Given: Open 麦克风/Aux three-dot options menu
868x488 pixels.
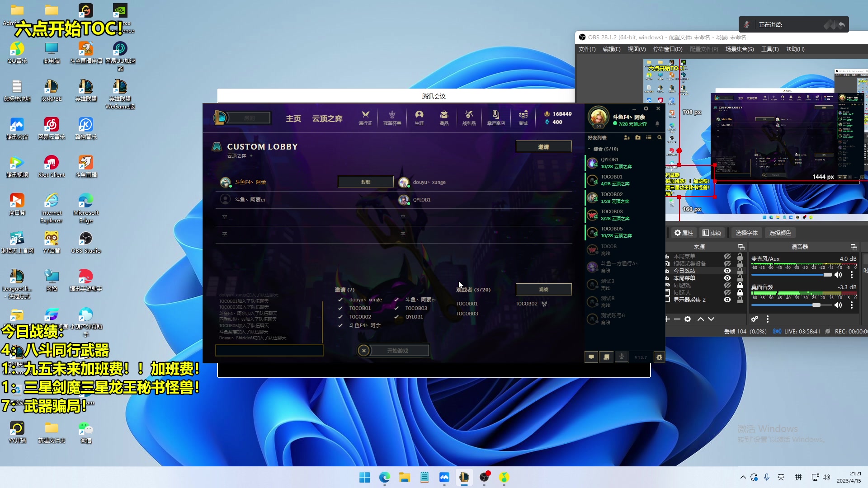Looking at the screenshot, I should tap(852, 275).
